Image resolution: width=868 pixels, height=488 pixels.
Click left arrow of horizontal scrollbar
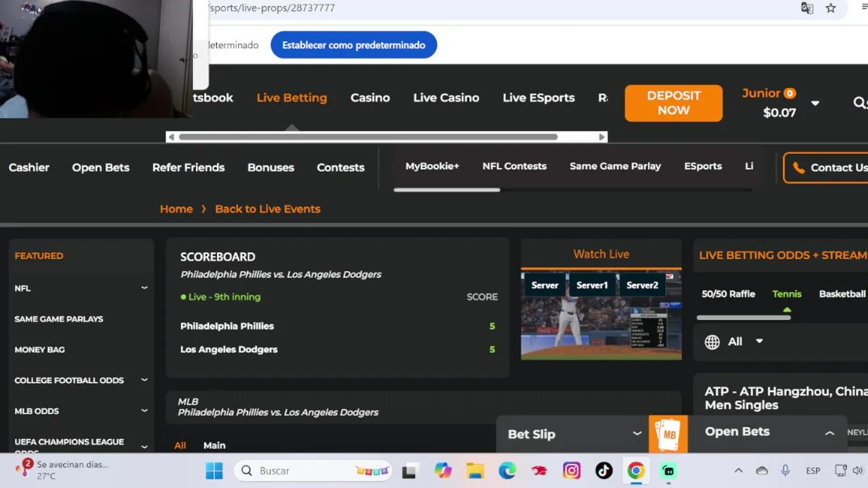(171, 137)
